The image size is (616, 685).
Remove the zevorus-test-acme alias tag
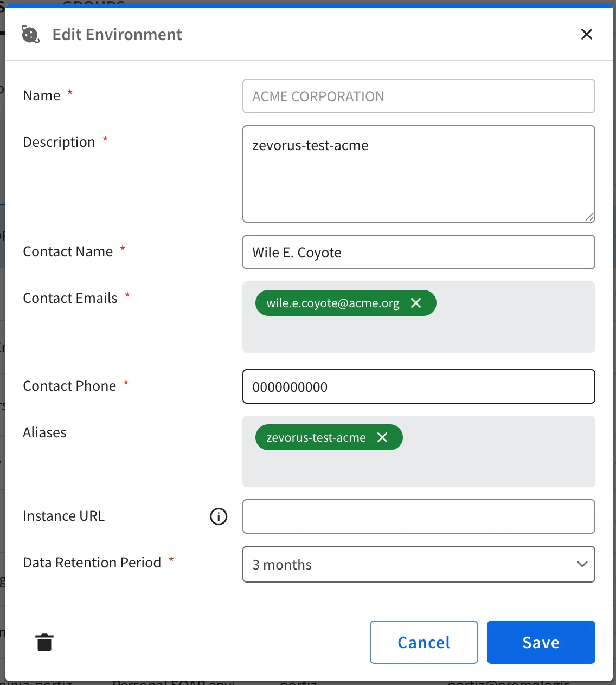point(382,437)
